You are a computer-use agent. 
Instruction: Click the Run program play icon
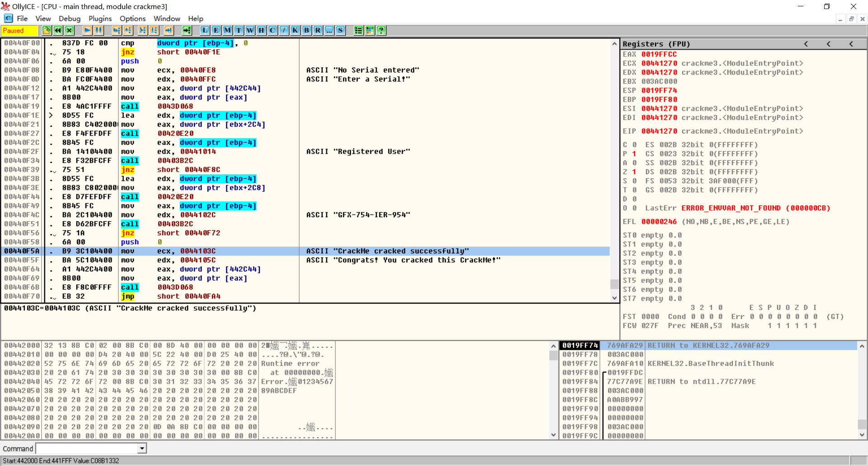[x=87, y=30]
